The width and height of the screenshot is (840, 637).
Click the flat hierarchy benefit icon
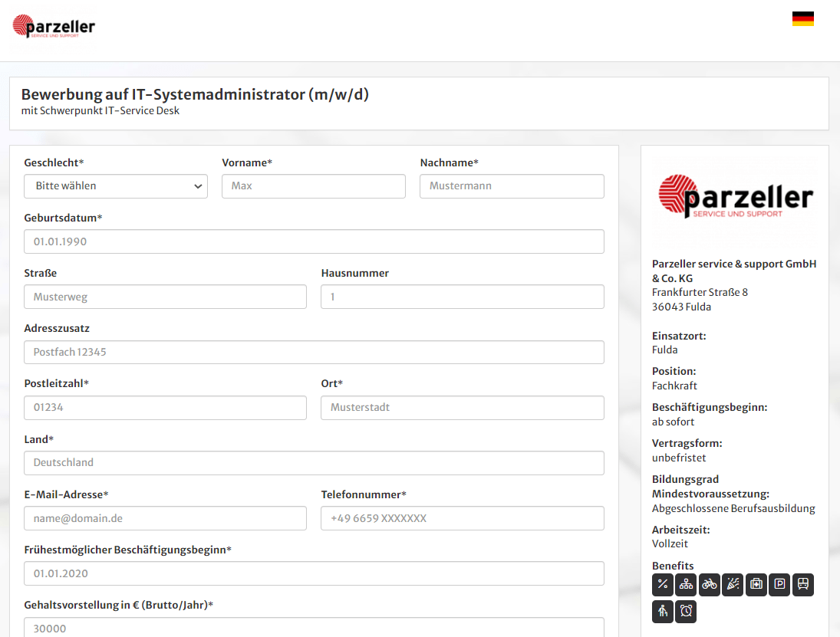pyautogui.click(x=686, y=584)
